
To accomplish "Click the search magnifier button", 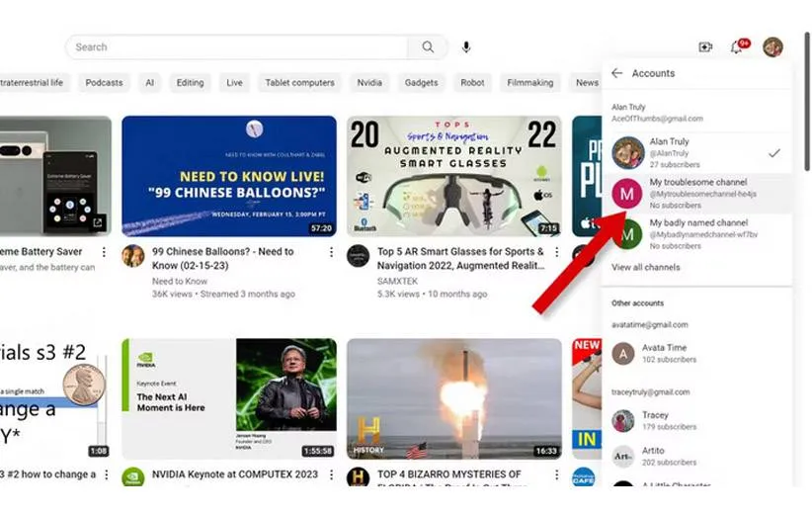I will (427, 47).
